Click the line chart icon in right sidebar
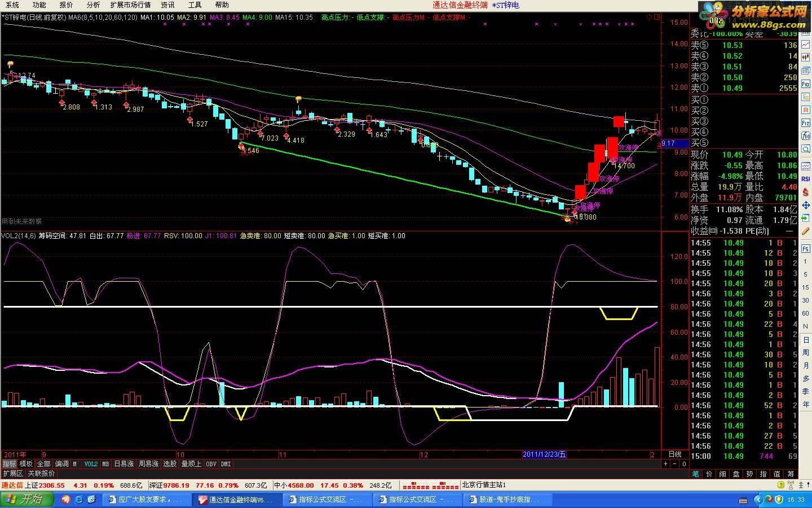The width and height of the screenshot is (812, 508). click(x=806, y=45)
